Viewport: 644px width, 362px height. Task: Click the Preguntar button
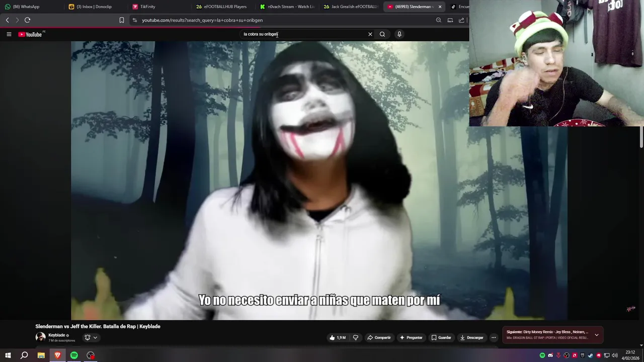coord(411,337)
